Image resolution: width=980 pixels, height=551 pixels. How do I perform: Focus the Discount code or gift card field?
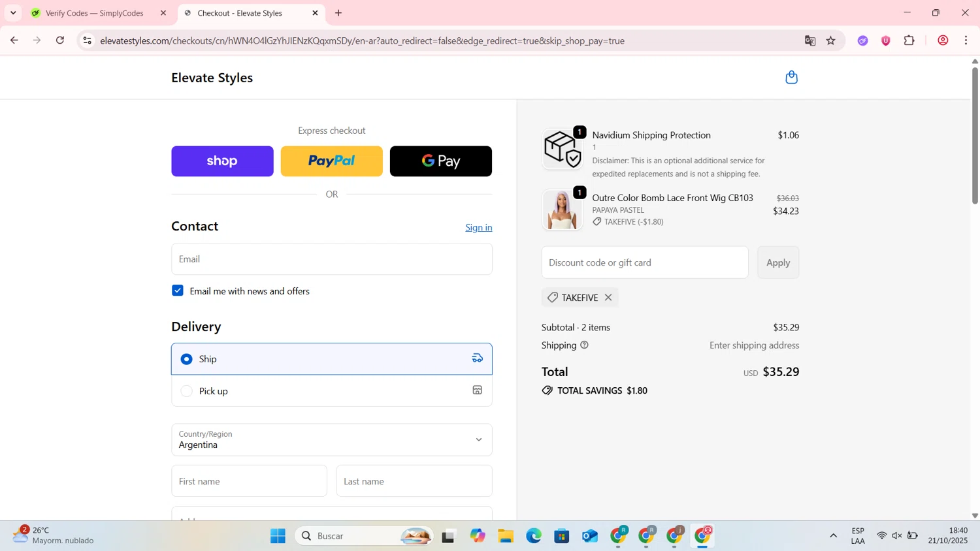(645, 262)
